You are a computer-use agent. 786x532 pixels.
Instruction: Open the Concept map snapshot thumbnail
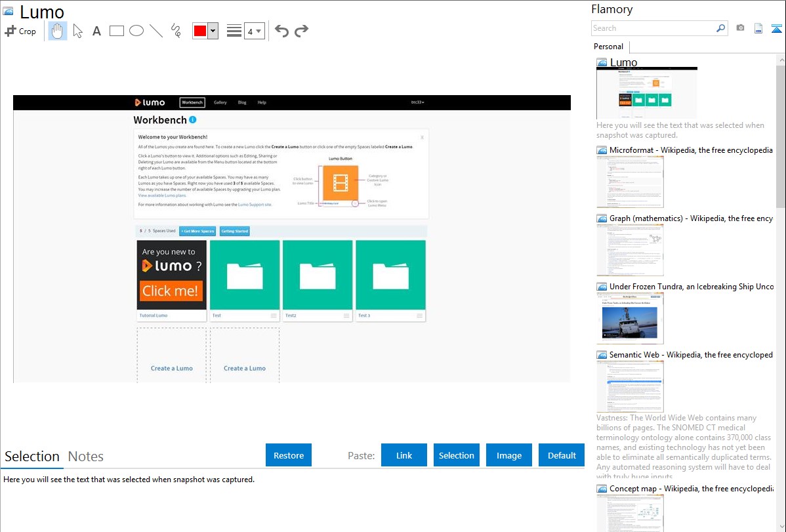click(x=630, y=513)
